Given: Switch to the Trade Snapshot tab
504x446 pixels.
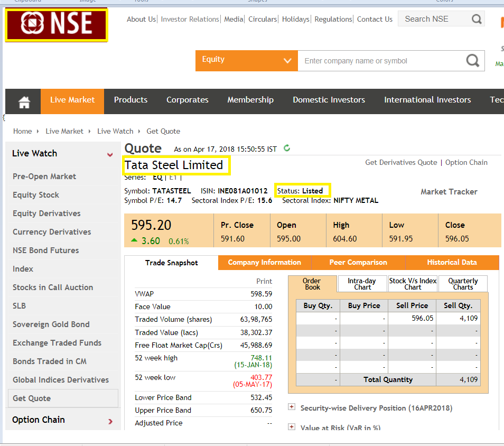Looking at the screenshot, I should click(171, 263).
